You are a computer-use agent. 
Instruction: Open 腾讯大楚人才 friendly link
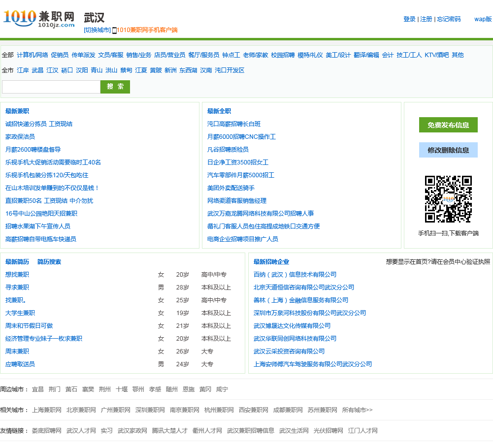point(169,431)
